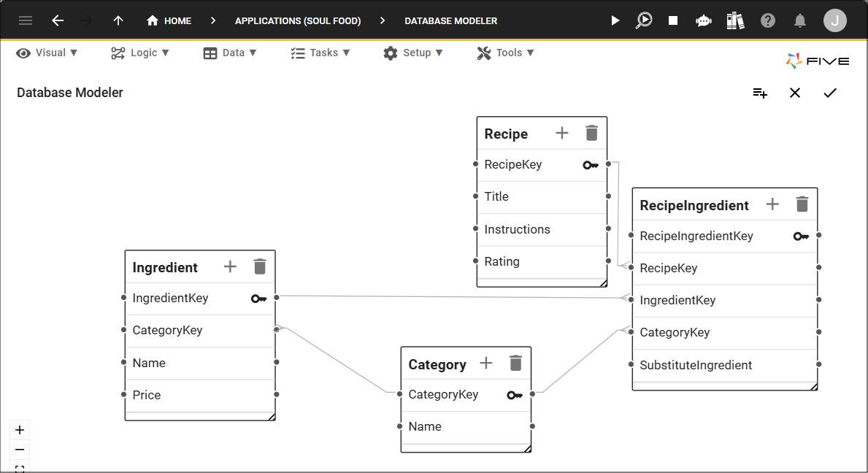
Task: Add a field to Category table
Action: point(485,363)
